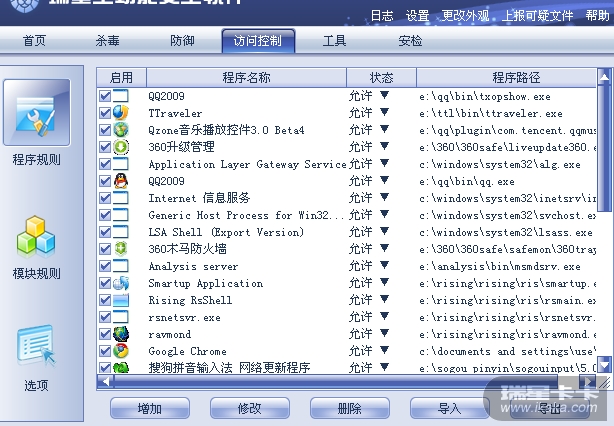Click the 删除 delete button
Viewport: 614px width, 426px height.
pos(350,408)
